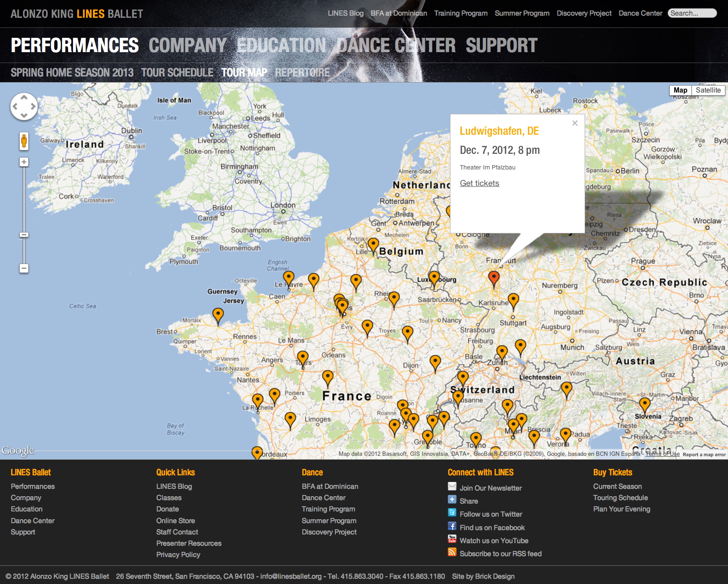Open Terms of Use map link
The image size is (728, 584).
tap(662, 454)
